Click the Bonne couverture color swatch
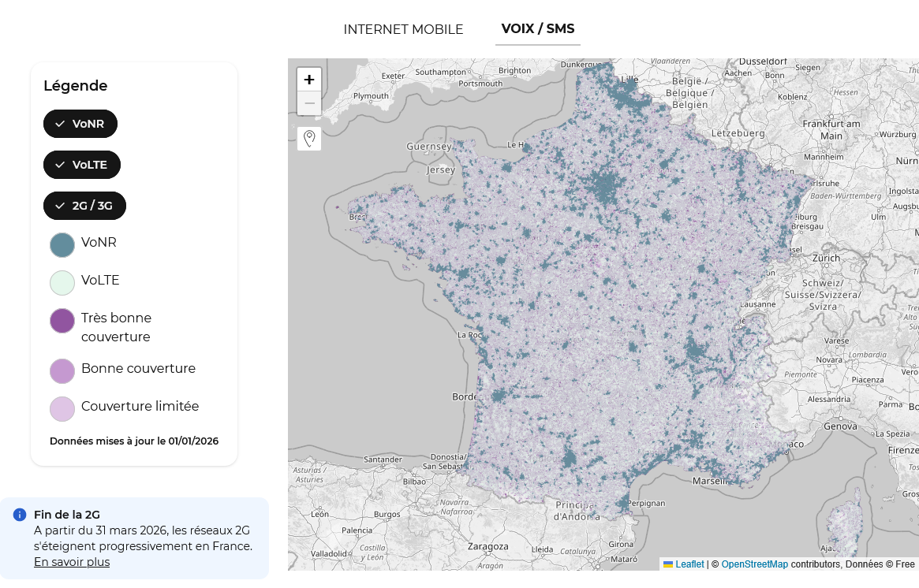 click(x=62, y=371)
